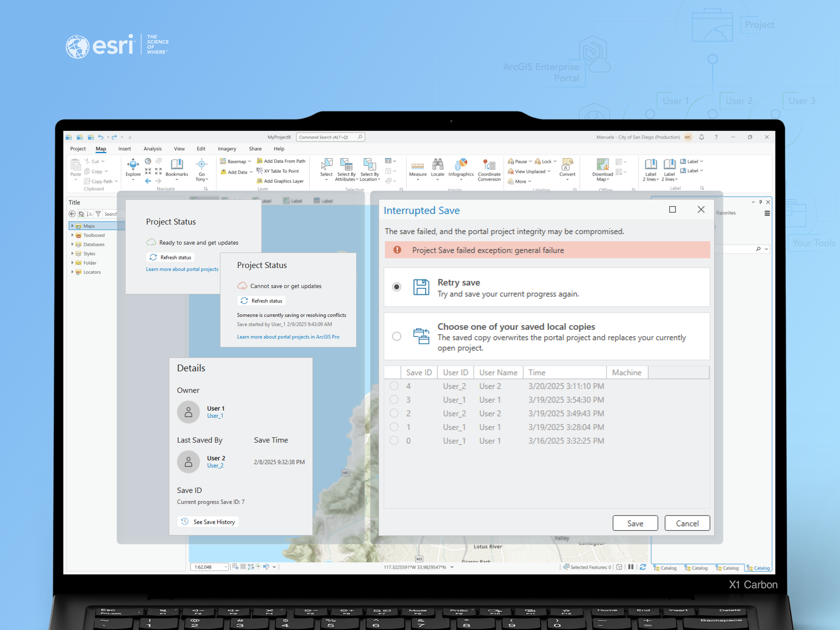840x630 pixels.
Task: Click the help question mark icon
Action: (x=716, y=137)
